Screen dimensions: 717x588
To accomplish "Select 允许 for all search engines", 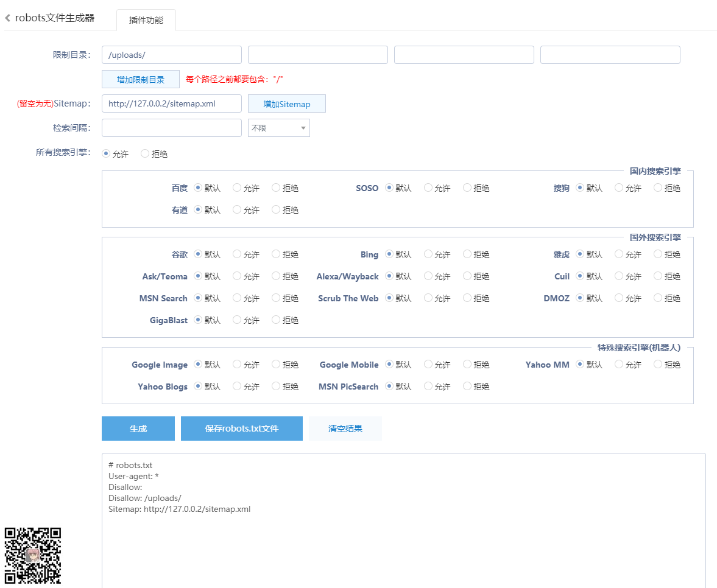I will click(106, 154).
